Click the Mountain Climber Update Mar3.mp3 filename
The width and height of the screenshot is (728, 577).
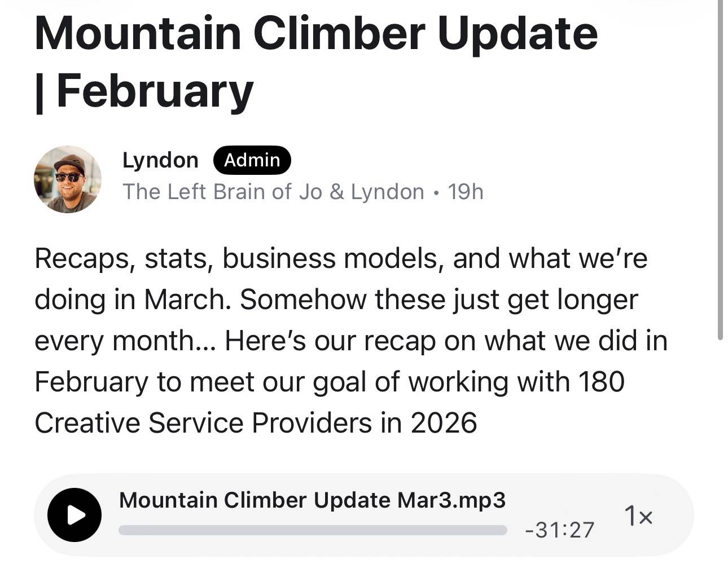click(x=312, y=500)
